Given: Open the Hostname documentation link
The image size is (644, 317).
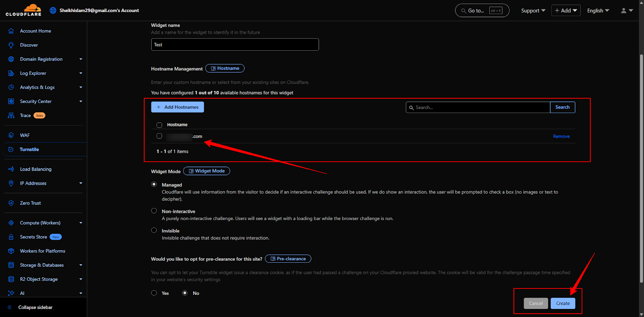Looking at the screenshot, I should coord(225,68).
